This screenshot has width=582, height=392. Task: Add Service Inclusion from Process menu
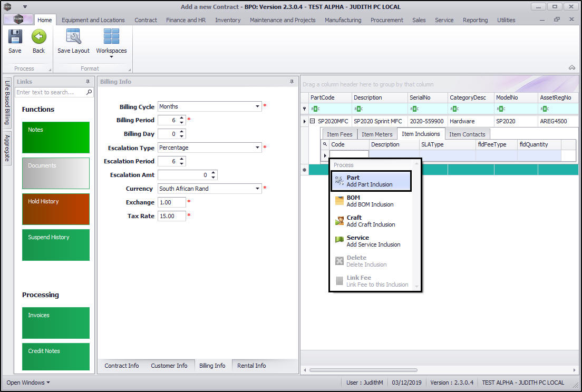click(x=371, y=241)
